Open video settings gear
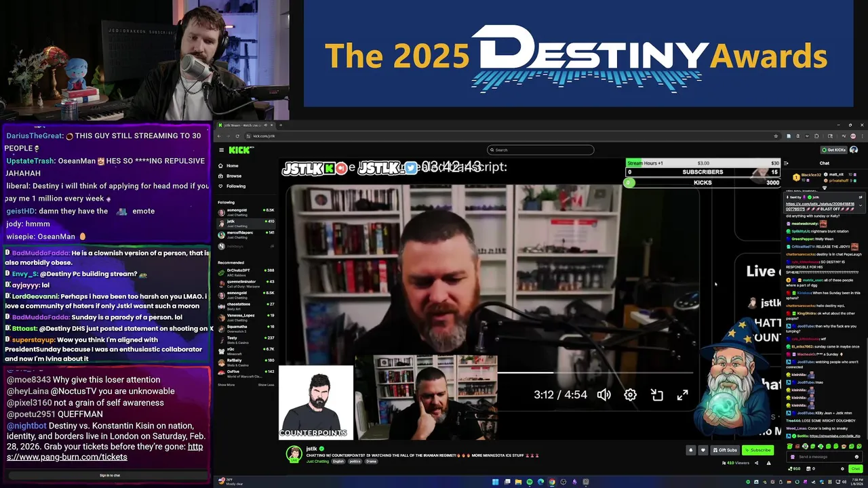Viewport: 868px width, 488px height. click(630, 394)
